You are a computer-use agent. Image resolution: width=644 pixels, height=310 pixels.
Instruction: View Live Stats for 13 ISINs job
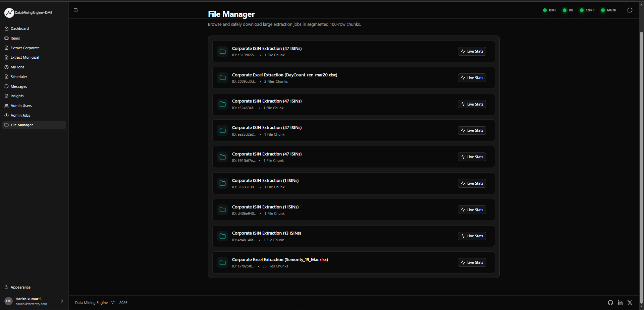point(472,236)
